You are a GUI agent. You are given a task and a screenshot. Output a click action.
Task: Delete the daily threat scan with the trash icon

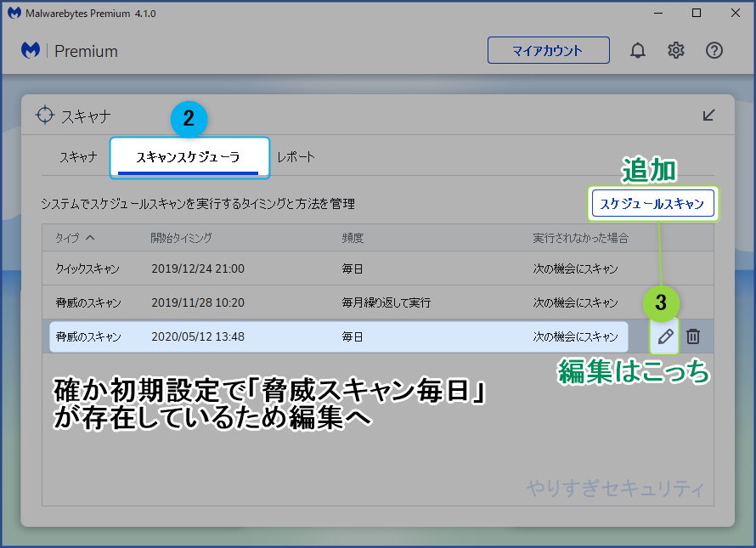coord(693,336)
